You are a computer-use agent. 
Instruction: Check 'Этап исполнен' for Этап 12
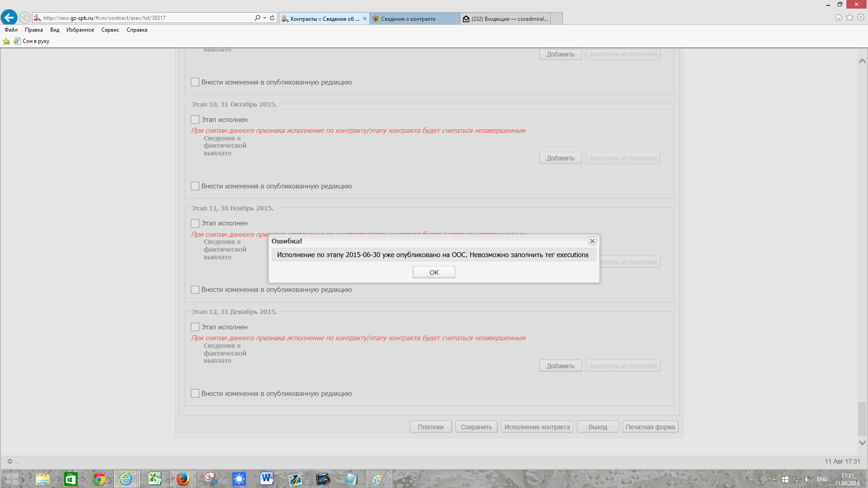(195, 327)
